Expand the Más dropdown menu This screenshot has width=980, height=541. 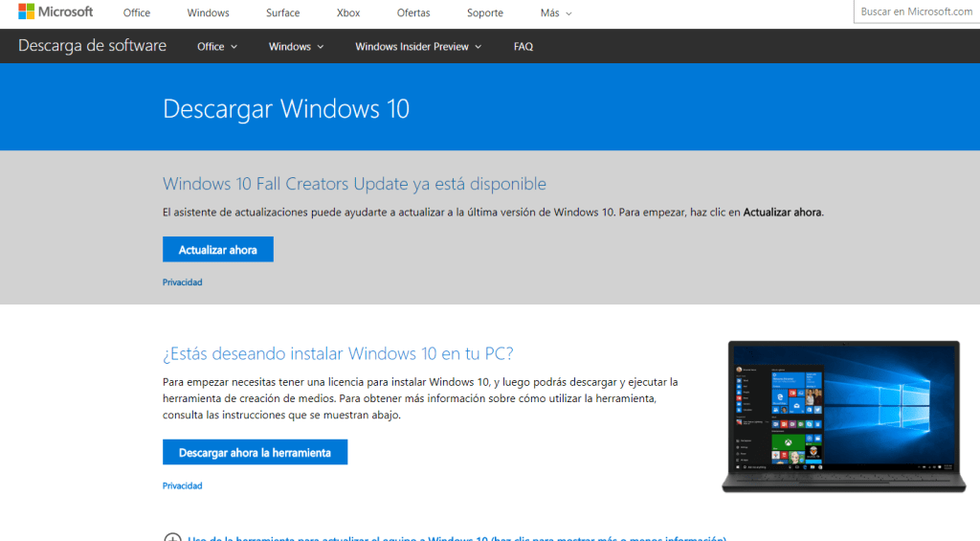click(x=556, y=12)
